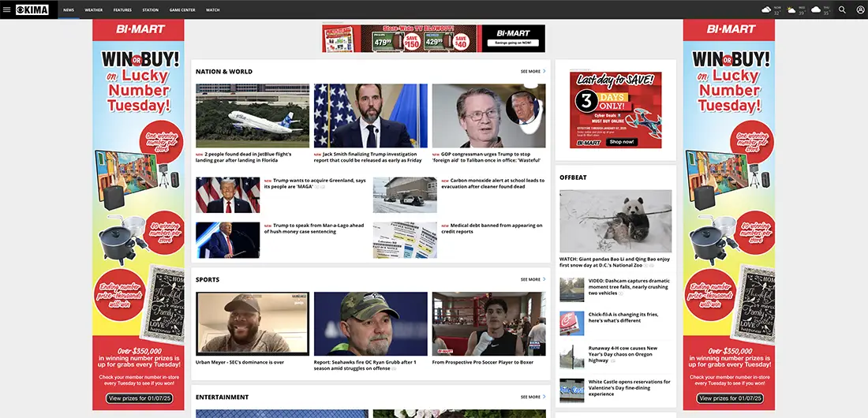Open the News tab
The width and height of the screenshot is (868, 418).
[69, 10]
